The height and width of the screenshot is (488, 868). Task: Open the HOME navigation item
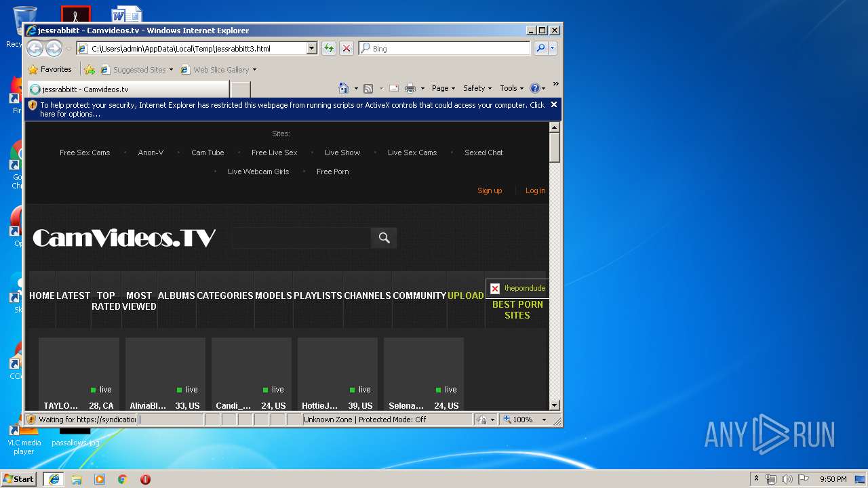point(42,296)
